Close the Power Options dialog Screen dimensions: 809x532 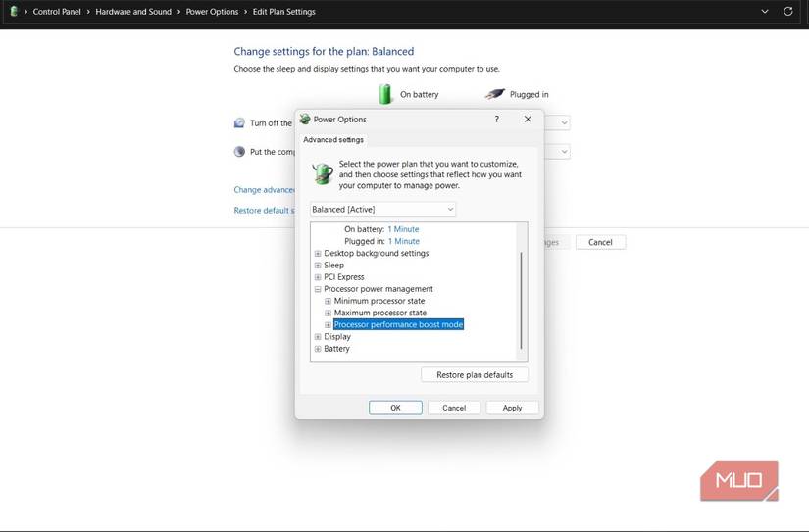click(528, 120)
